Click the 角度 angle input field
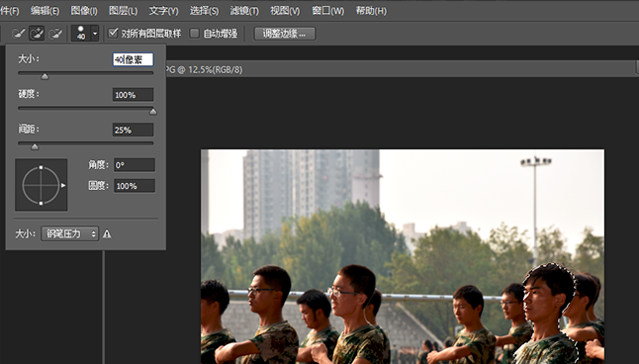 (x=135, y=165)
